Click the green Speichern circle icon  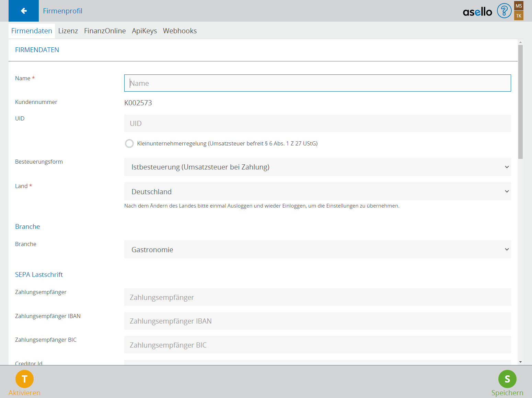point(507,379)
